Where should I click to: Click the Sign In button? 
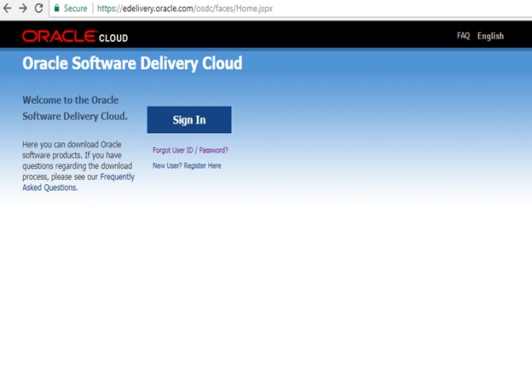point(189,119)
